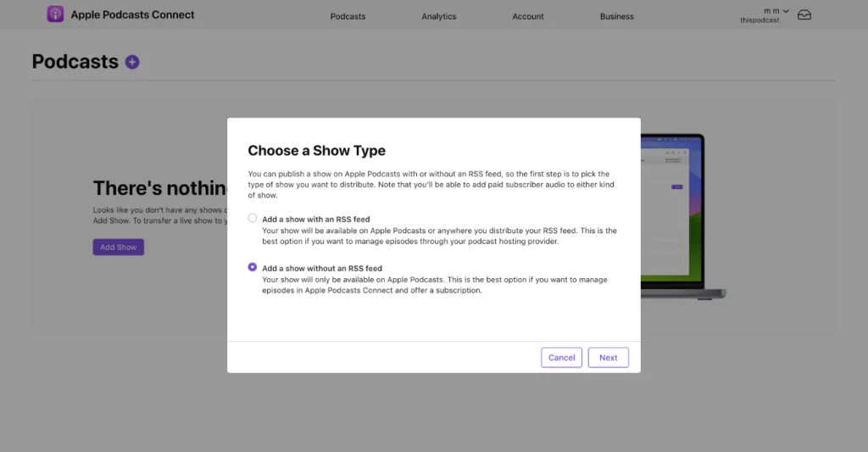Click the Choose a Show Type heading
This screenshot has width=868, height=452.
coord(317,151)
